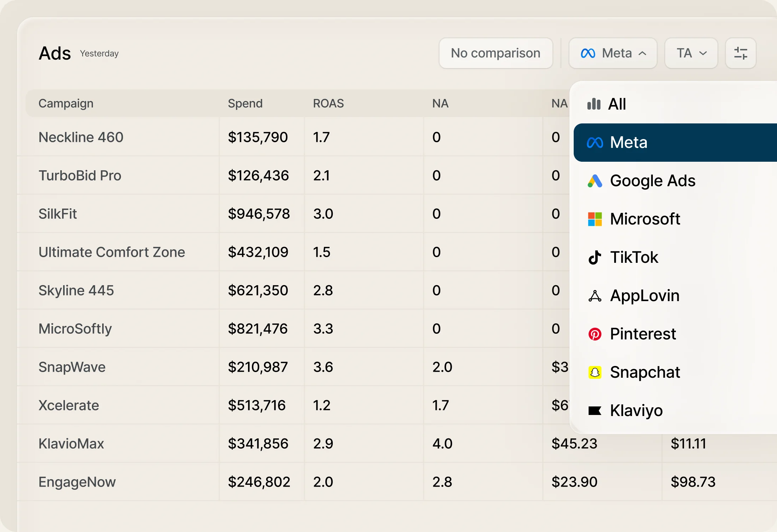The height and width of the screenshot is (532, 777).
Task: Click the Google Ads logo icon
Action: point(595,181)
